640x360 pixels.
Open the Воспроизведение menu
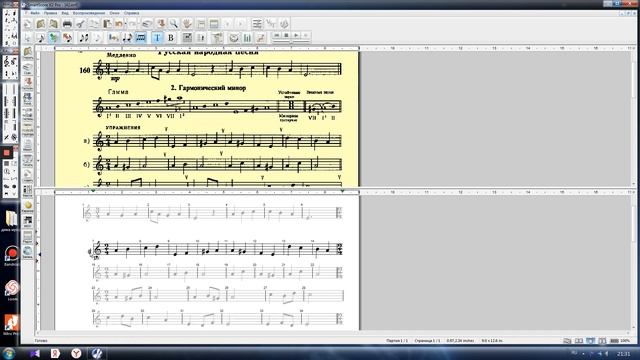click(x=89, y=13)
